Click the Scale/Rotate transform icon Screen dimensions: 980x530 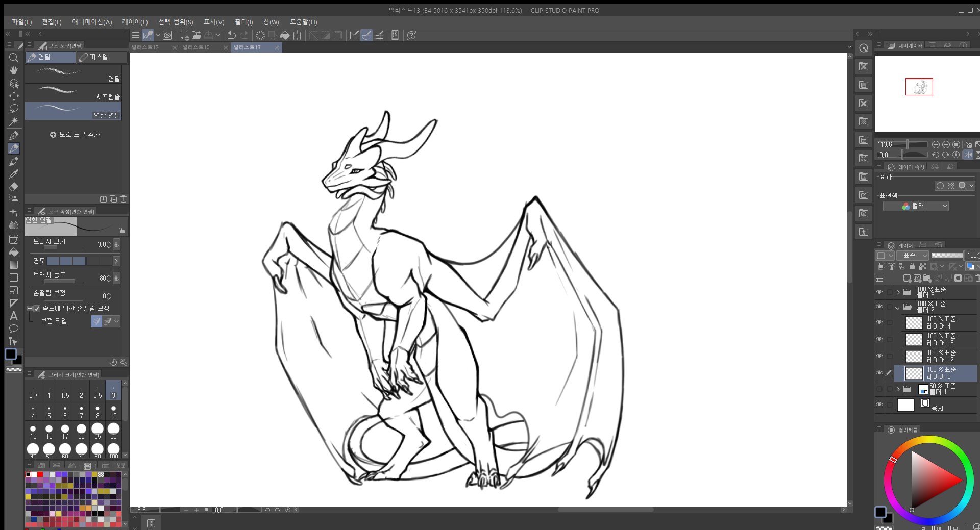click(298, 35)
